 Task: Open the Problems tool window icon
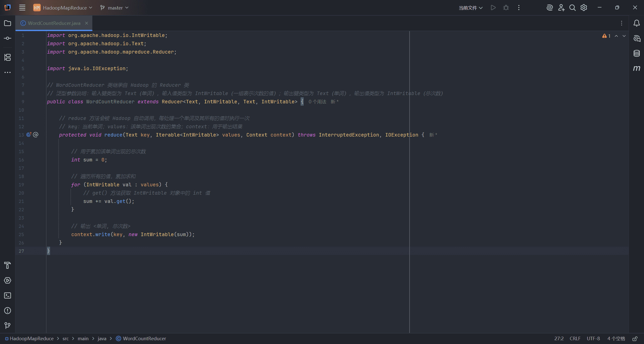coord(8,311)
